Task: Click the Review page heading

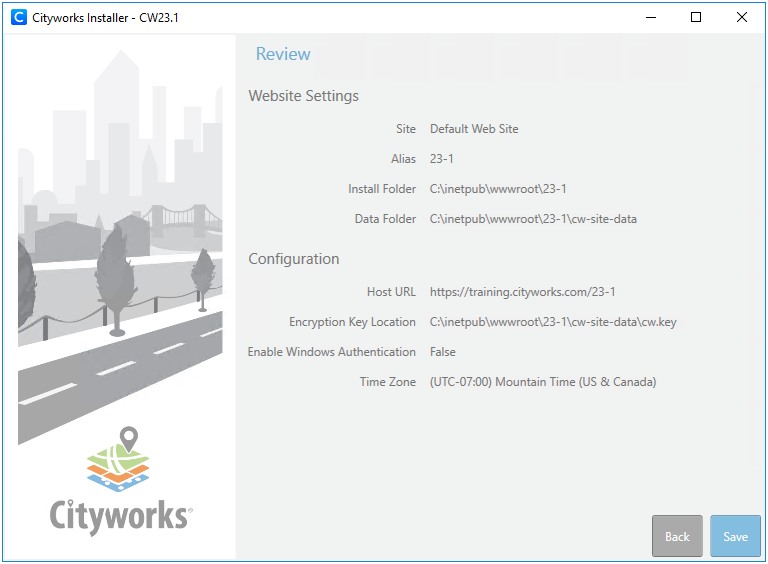Action: pos(283,54)
